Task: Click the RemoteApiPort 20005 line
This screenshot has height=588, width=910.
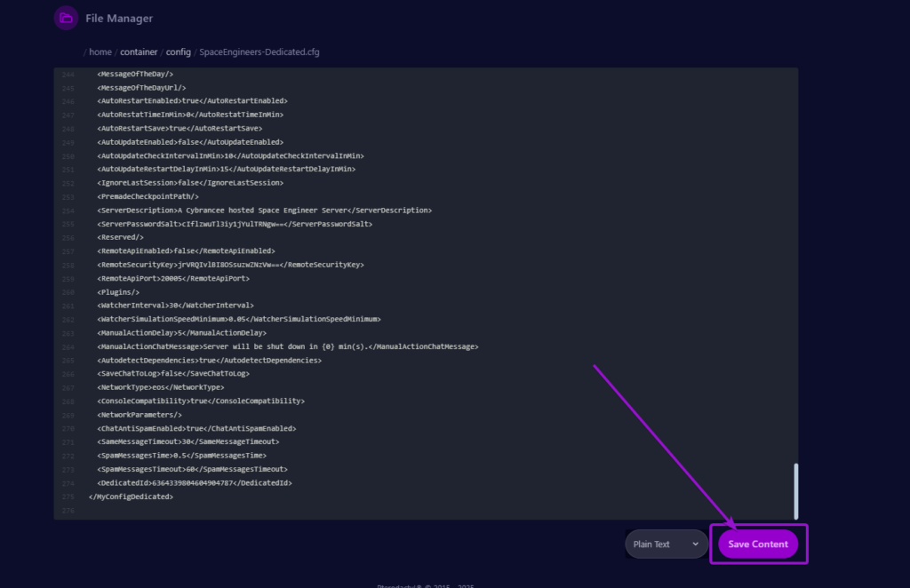Action: pyautogui.click(x=173, y=278)
